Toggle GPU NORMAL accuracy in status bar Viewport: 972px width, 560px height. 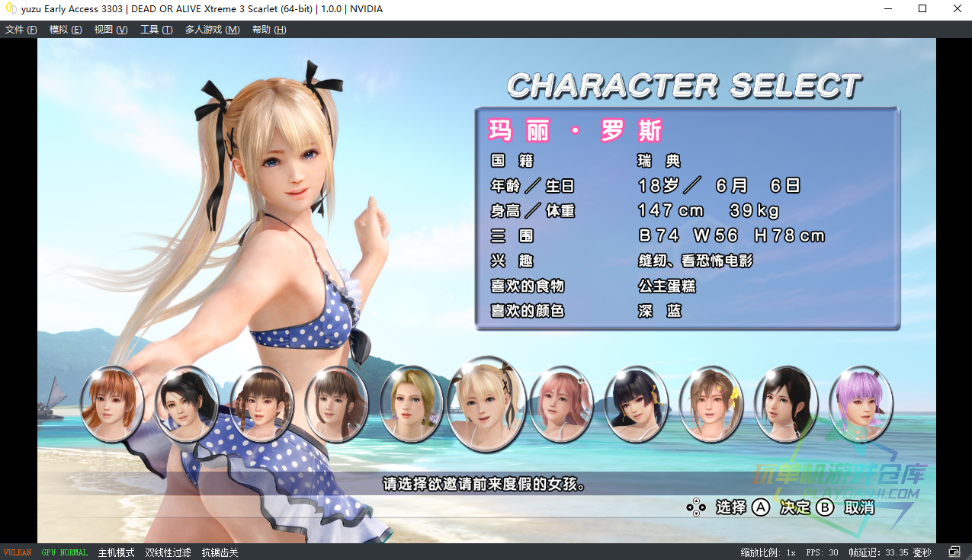(x=64, y=552)
